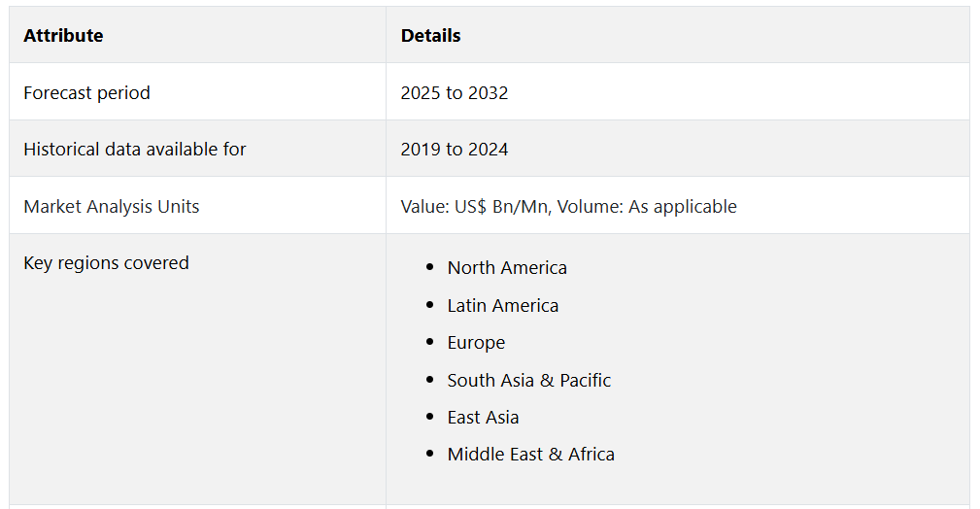Click the bullet beside Latin America
This screenshot has height=509, width=980.
click(x=430, y=305)
